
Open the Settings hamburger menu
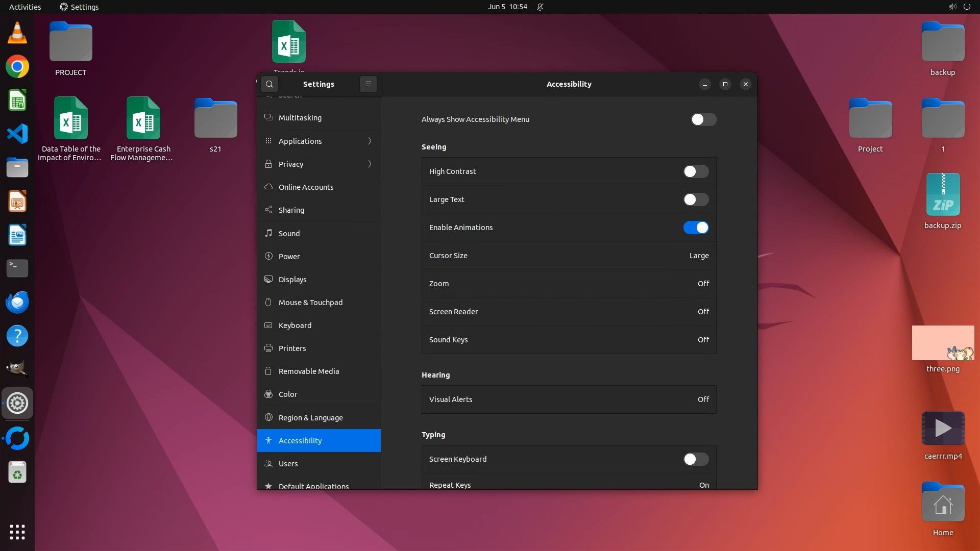[x=369, y=84]
